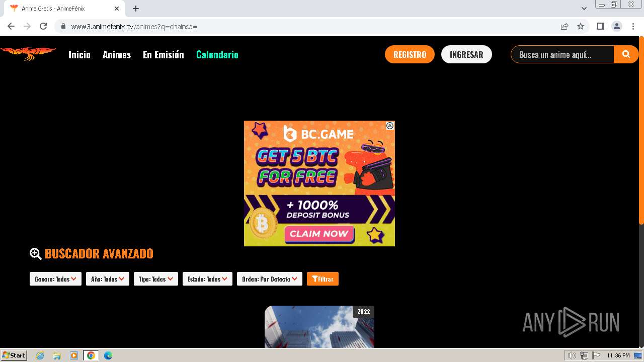The image size is (644, 362).
Task: Open the Windows Start button
Action: [14, 355]
